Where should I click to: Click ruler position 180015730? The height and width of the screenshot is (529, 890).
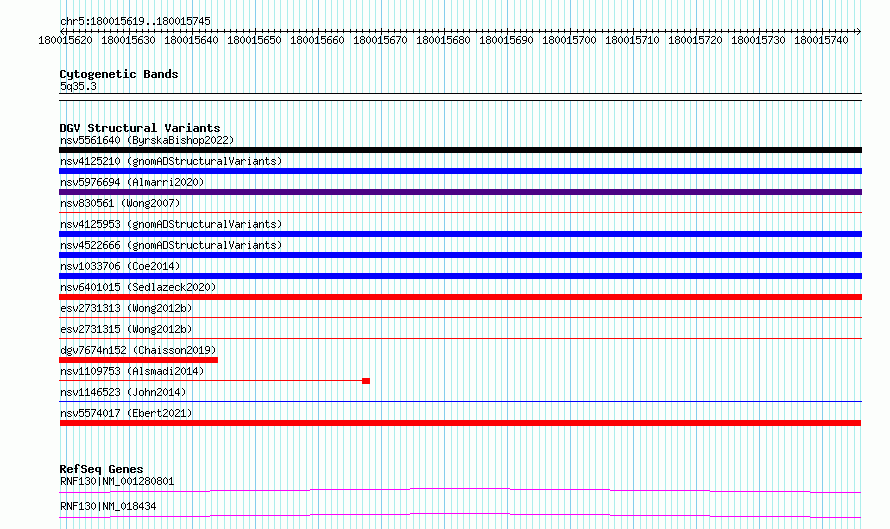click(x=758, y=40)
